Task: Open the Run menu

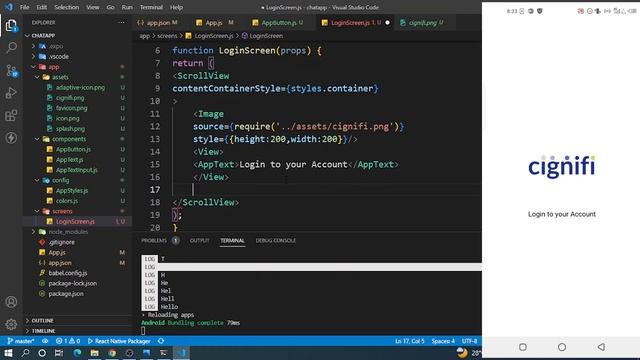Action: click(127, 7)
